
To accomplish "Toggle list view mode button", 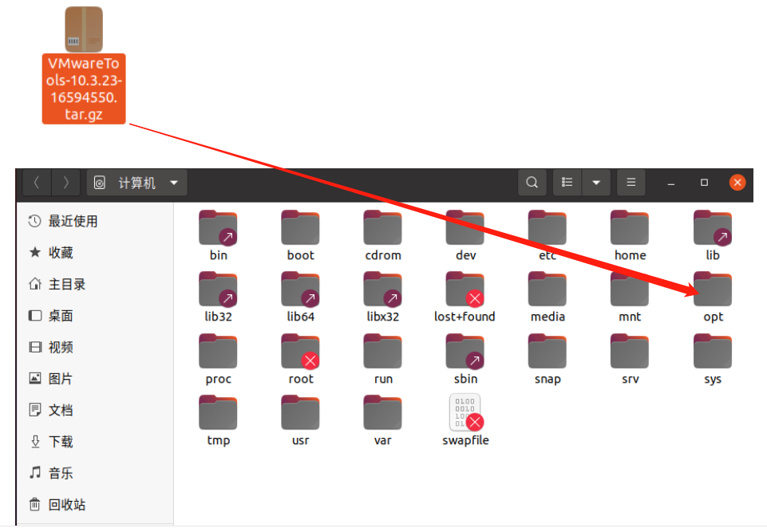I will [x=567, y=183].
